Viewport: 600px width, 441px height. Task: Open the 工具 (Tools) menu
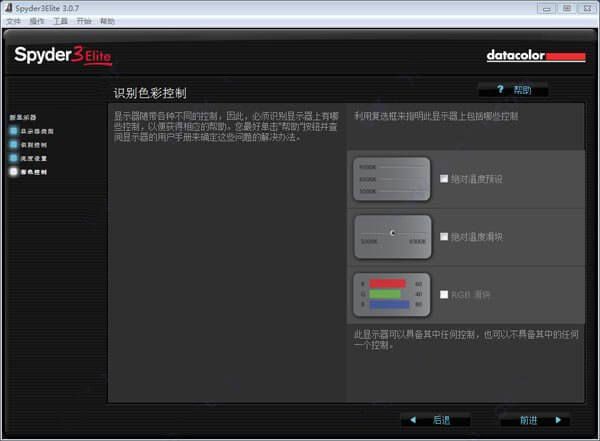pyautogui.click(x=60, y=21)
